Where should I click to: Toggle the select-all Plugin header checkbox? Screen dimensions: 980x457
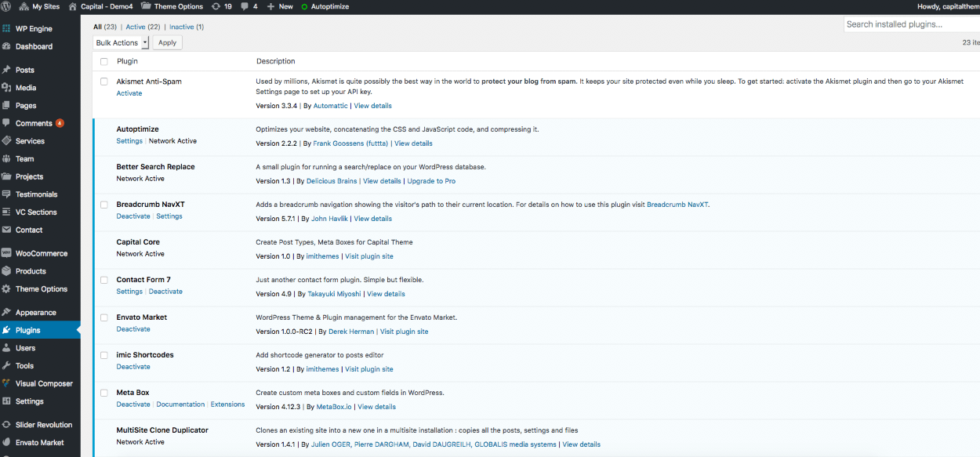click(x=104, y=61)
